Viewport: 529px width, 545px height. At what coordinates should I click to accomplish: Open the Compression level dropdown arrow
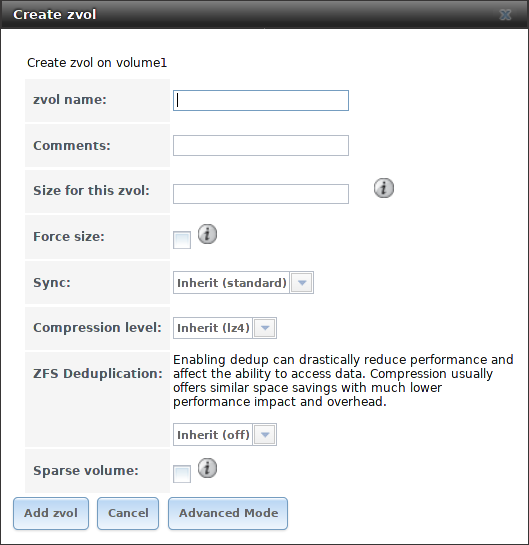pyautogui.click(x=265, y=328)
